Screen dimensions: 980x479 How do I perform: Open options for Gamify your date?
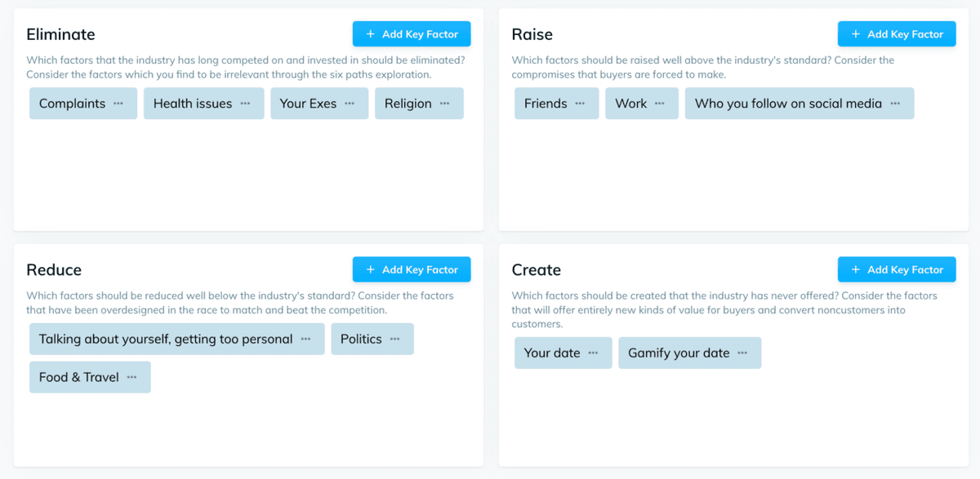[x=742, y=353]
